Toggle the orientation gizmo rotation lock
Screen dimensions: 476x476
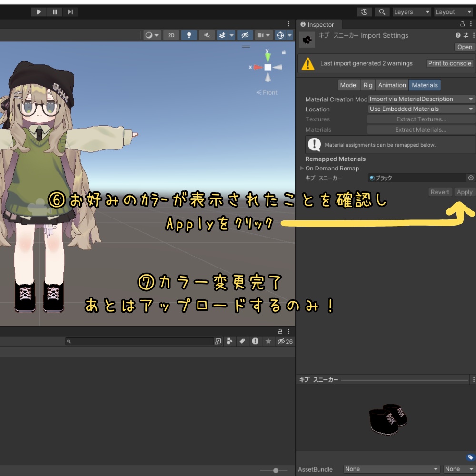[x=284, y=52]
